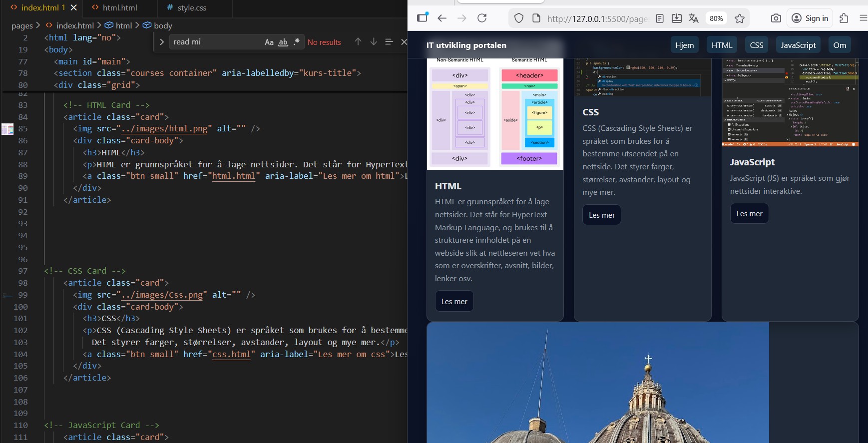Go to next match arrow
Screen dimensions: 868x443
pos(374,42)
